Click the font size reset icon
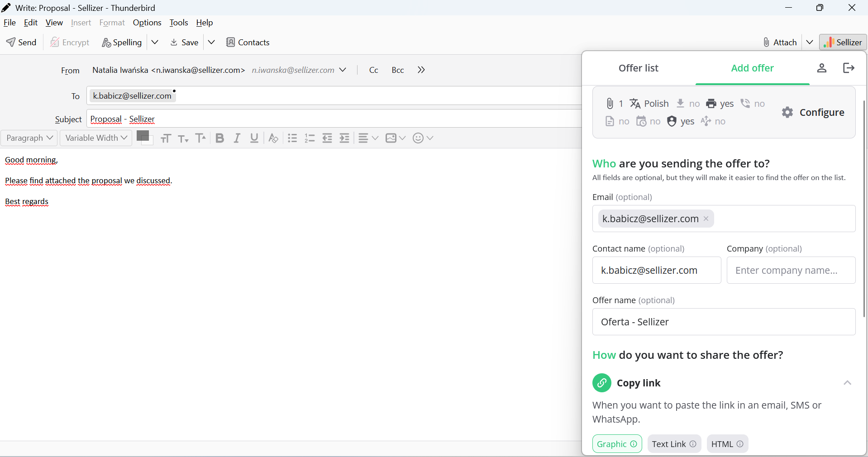Image resolution: width=868 pixels, height=457 pixels. pyautogui.click(x=166, y=138)
